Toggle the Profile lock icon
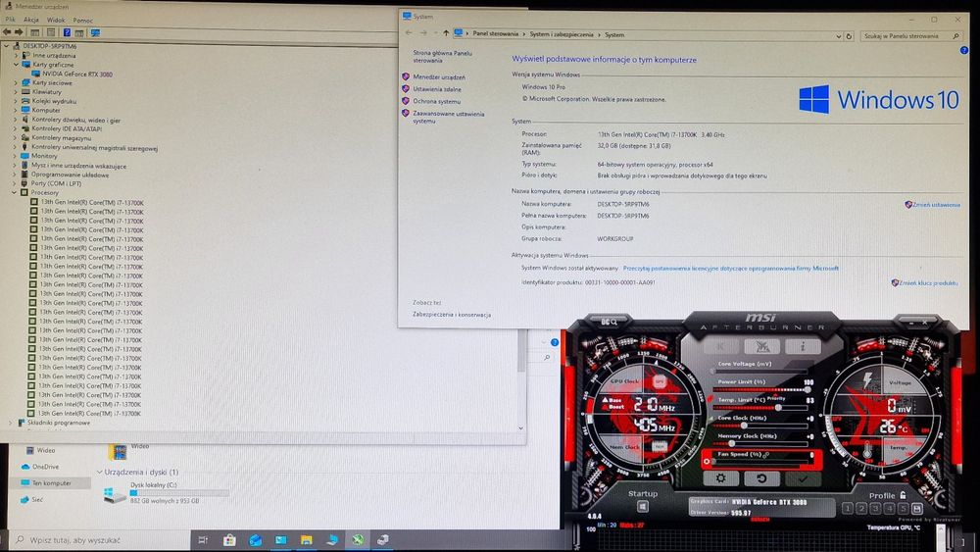 [x=903, y=495]
